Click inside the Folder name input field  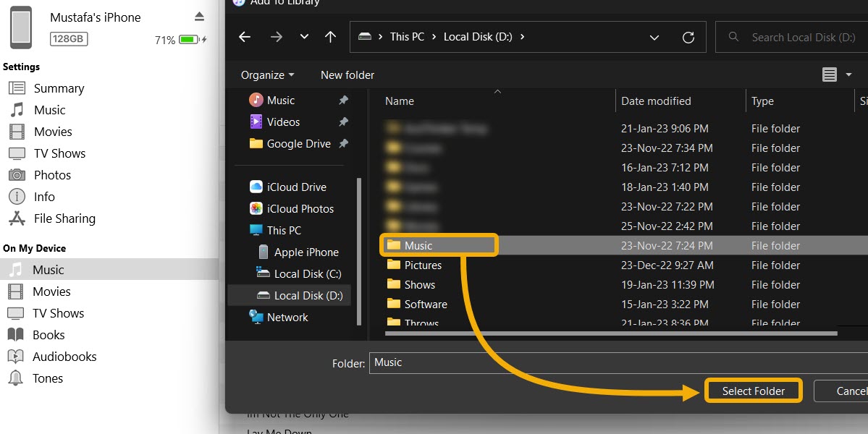tap(507, 362)
